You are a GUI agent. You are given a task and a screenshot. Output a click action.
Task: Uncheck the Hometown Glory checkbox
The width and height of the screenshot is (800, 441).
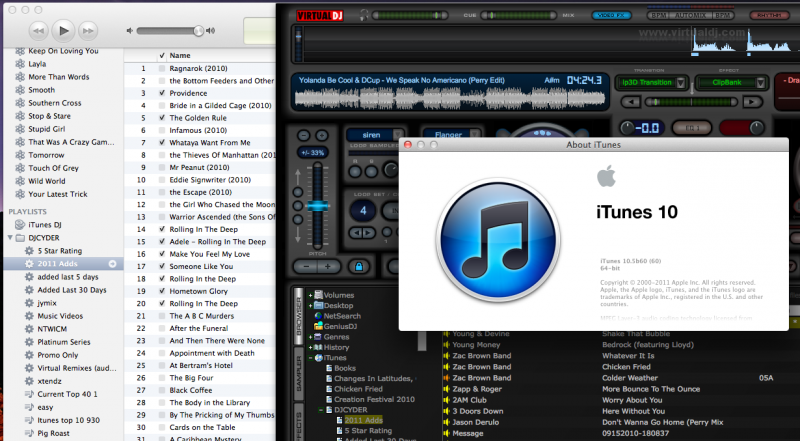point(162,290)
